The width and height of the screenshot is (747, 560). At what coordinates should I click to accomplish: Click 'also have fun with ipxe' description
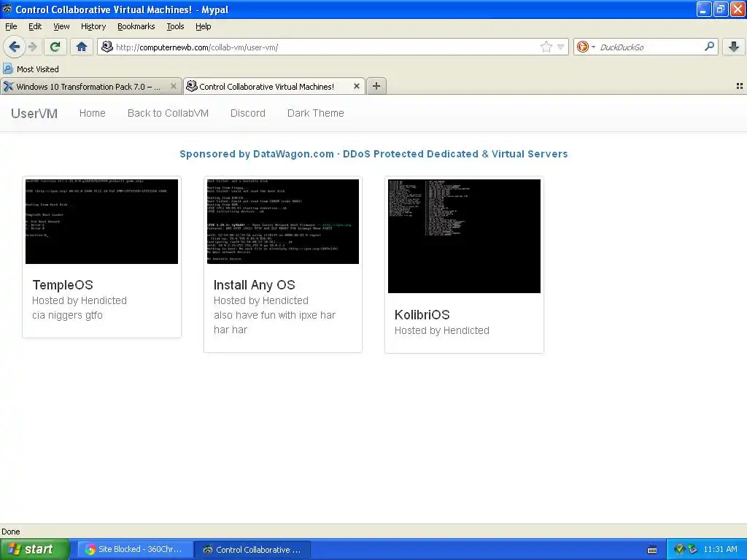tap(274, 322)
